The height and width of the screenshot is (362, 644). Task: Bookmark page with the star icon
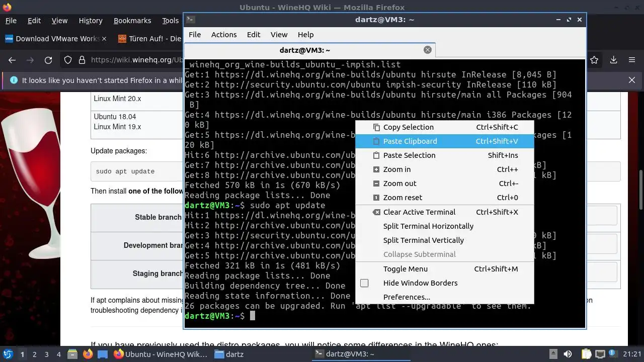coord(594,60)
